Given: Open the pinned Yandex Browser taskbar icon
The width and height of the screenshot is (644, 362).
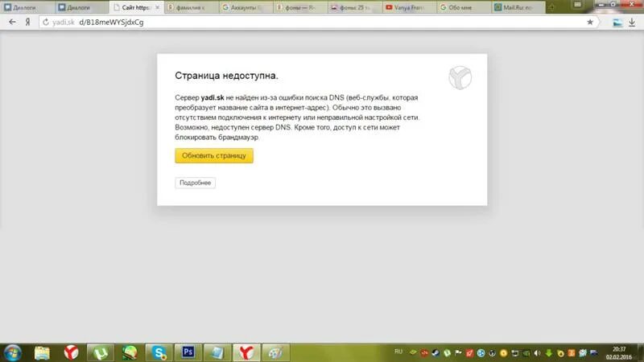Looking at the screenshot, I should 71,353.
